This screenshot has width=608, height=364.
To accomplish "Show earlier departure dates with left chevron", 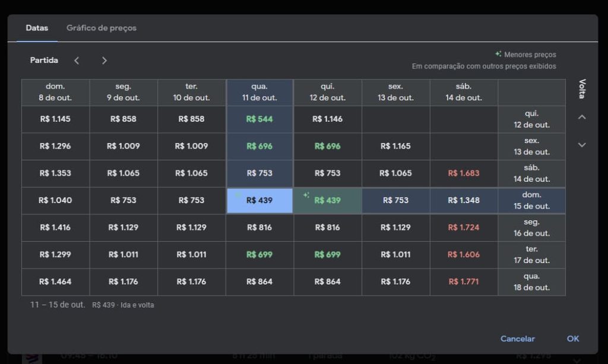I will point(77,61).
